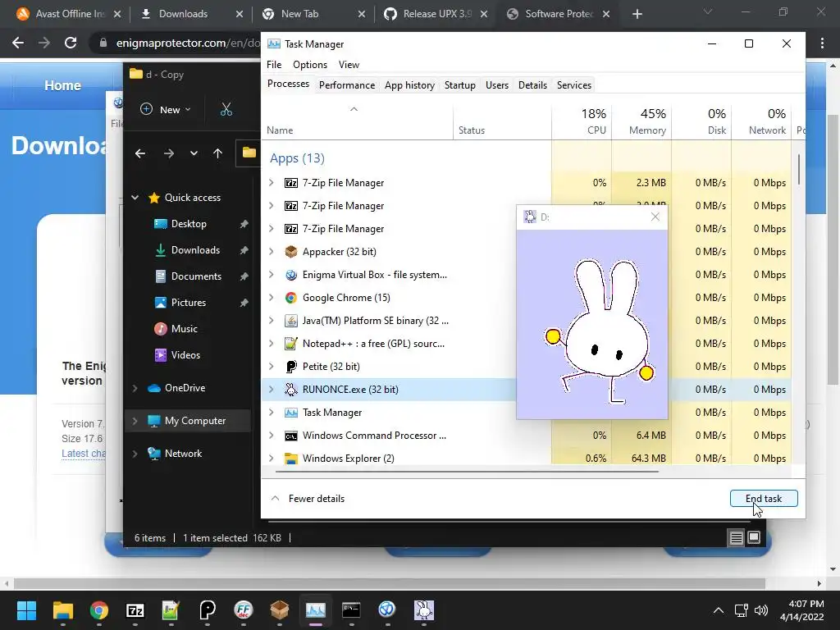
Task: Open Task Manager File menu
Action: pyautogui.click(x=274, y=65)
